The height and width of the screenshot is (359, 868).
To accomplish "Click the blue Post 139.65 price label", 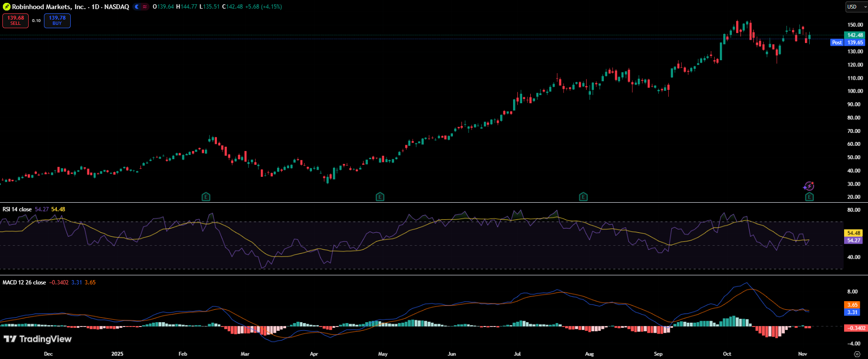I will tap(848, 43).
